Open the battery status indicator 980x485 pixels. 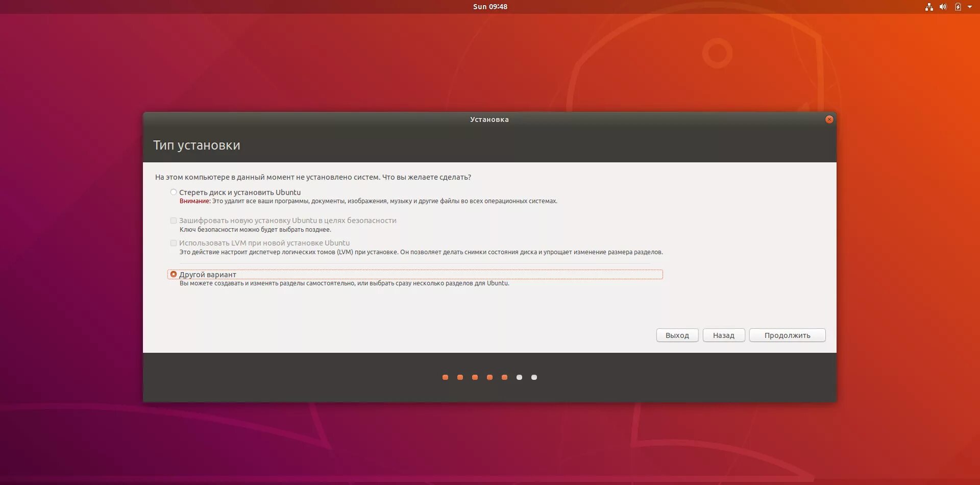[958, 7]
